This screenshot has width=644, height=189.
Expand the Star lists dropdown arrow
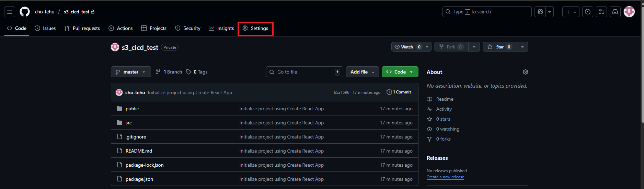(x=522, y=47)
